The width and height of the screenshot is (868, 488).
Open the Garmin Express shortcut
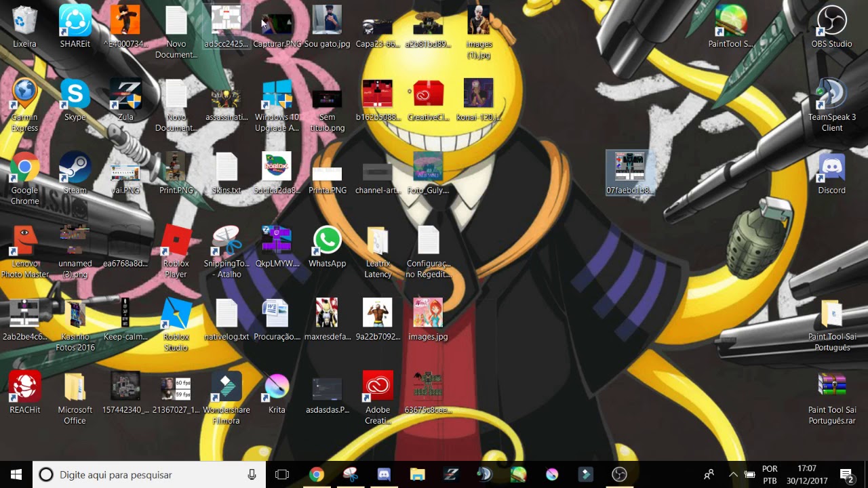(x=24, y=106)
